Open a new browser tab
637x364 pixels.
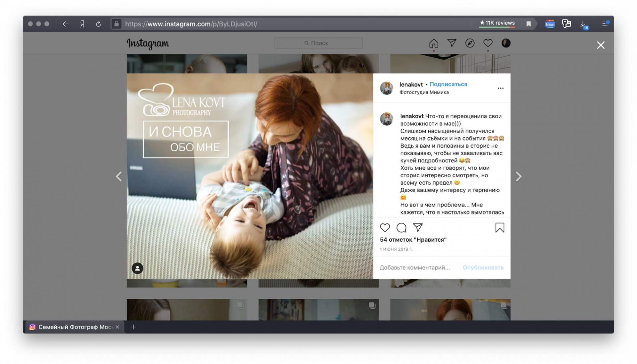(133, 327)
